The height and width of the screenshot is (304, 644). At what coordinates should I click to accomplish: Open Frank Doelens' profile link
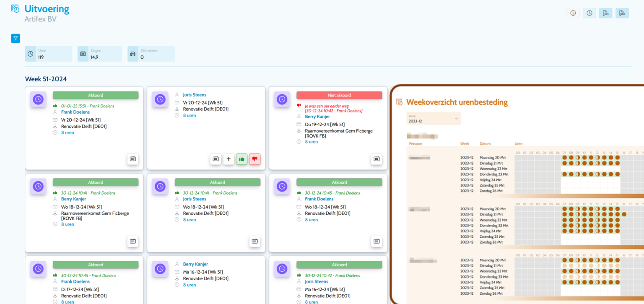pyautogui.click(x=75, y=112)
